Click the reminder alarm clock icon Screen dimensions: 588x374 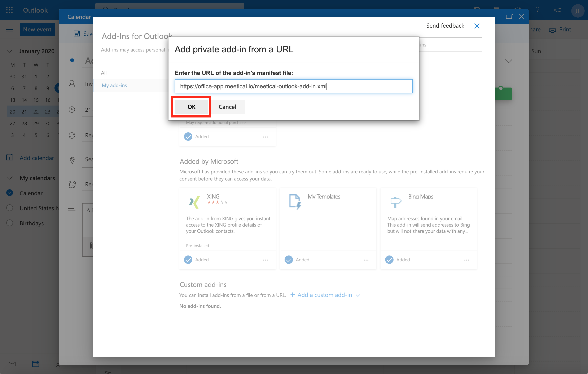72,184
